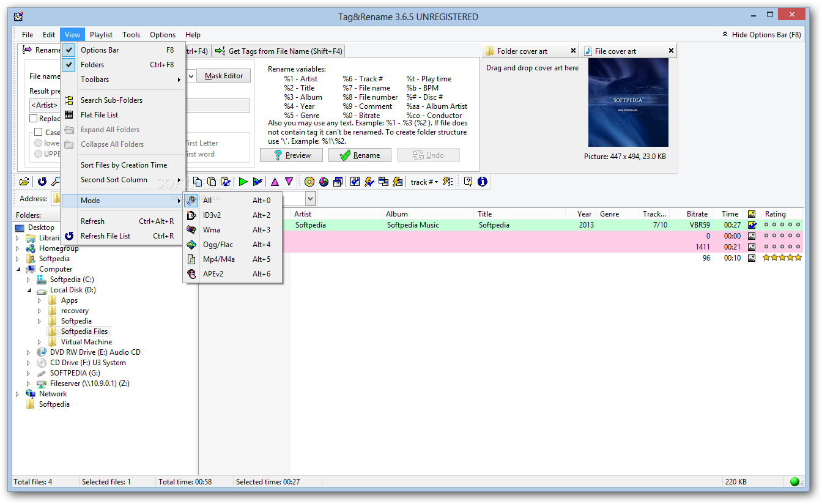This screenshot has width=822, height=504.
Task: Open the address bar dropdown arrow
Action: click(310, 198)
